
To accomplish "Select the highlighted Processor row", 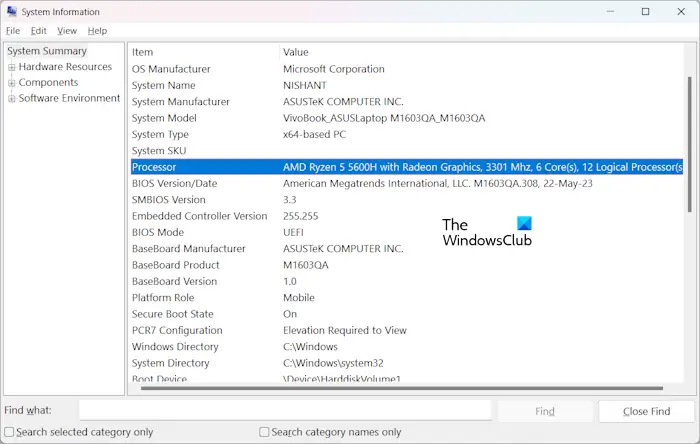I will point(407,167).
